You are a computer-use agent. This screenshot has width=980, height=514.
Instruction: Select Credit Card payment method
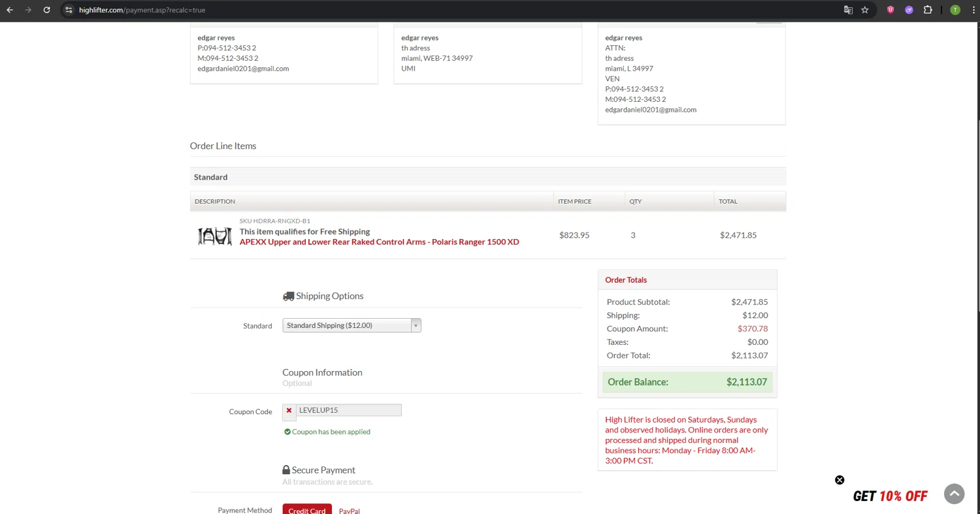click(307, 509)
